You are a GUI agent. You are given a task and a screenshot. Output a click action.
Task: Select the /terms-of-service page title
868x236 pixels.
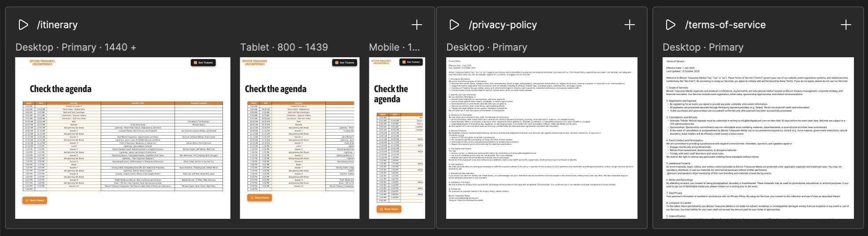coord(725,25)
